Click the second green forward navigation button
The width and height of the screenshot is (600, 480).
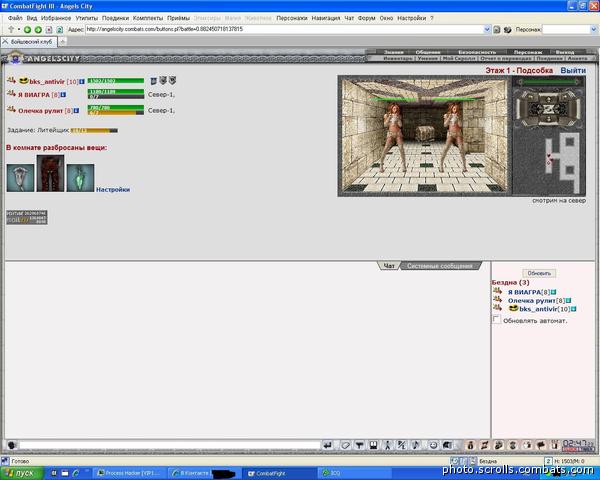tap(38, 29)
